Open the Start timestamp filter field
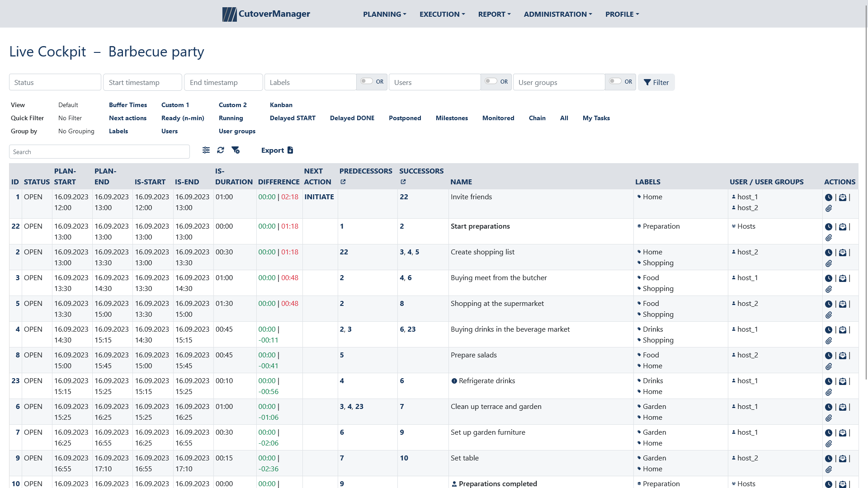The height and width of the screenshot is (488, 868). 142,82
